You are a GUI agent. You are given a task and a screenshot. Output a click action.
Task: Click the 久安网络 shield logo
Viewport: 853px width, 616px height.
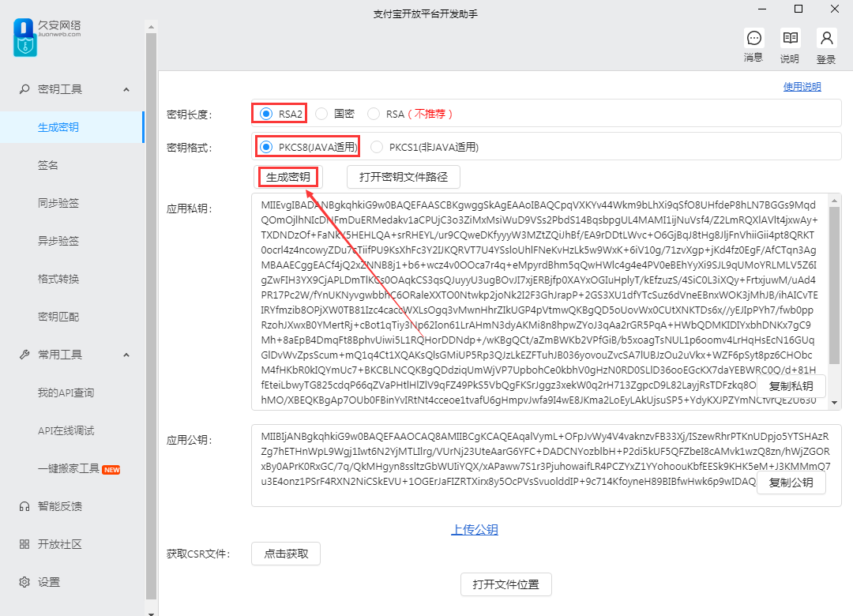[x=24, y=38]
